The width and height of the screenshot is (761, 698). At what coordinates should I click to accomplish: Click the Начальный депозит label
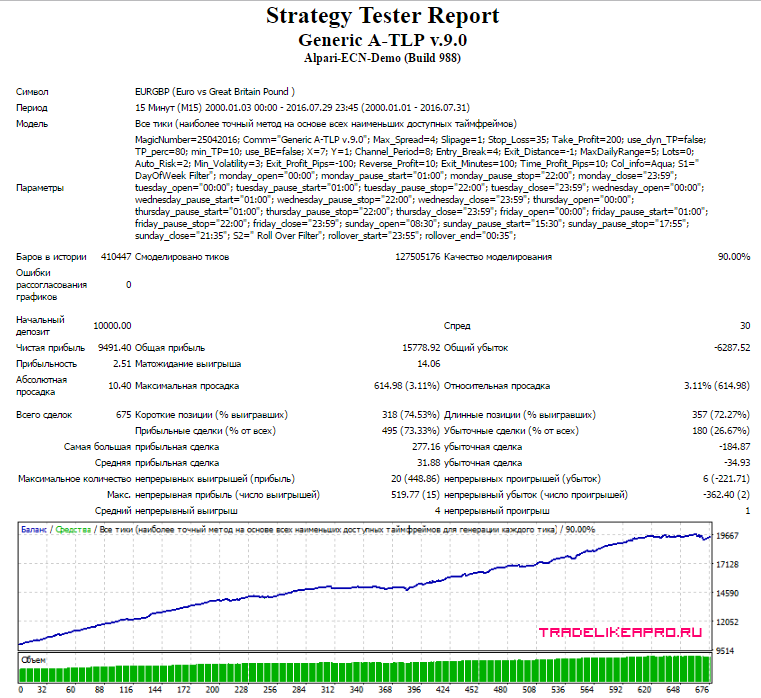click(40, 326)
